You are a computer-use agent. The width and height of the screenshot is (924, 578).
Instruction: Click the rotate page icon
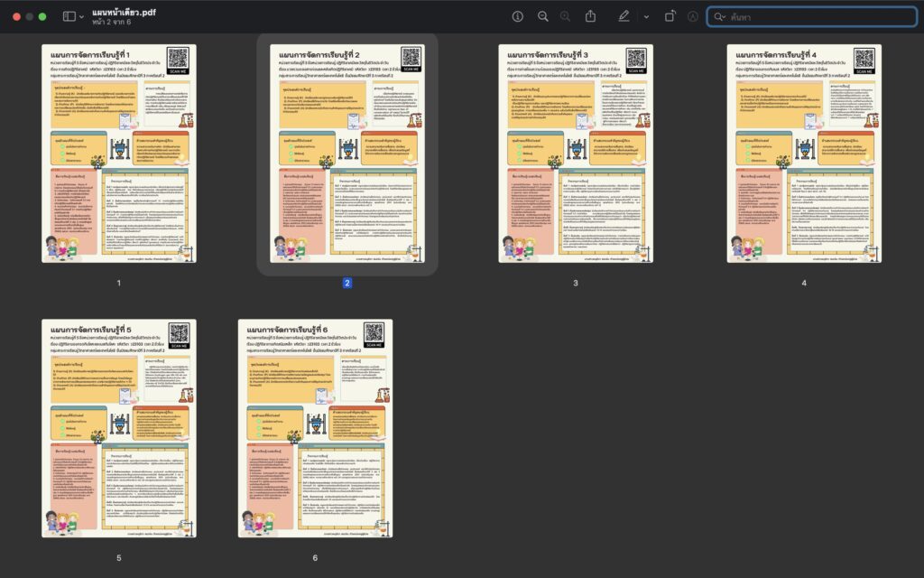coord(670,16)
